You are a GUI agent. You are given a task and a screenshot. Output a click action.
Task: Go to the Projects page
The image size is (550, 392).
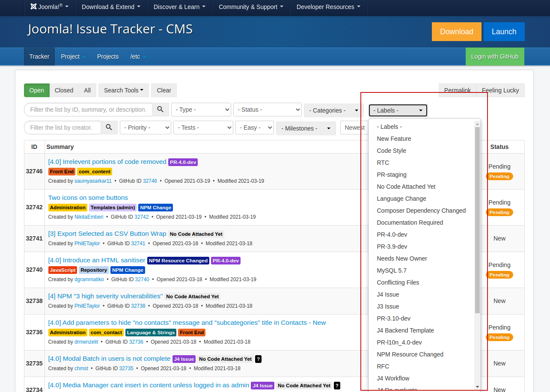point(108,56)
